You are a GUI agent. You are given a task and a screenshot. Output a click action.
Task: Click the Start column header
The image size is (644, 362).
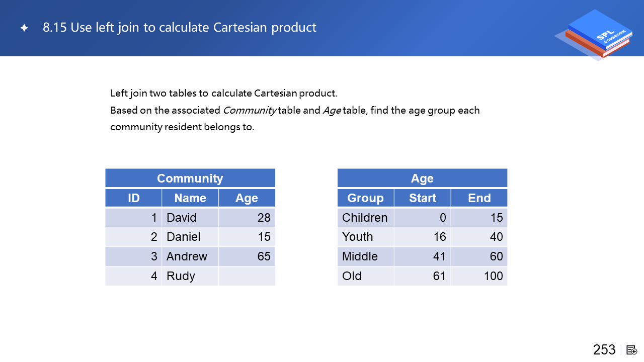point(422,198)
